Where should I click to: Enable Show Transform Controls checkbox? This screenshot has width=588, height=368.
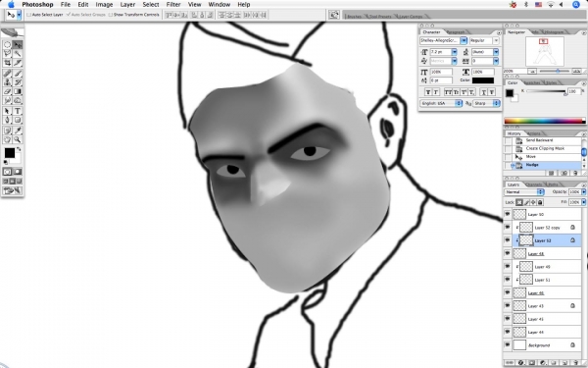(110, 15)
